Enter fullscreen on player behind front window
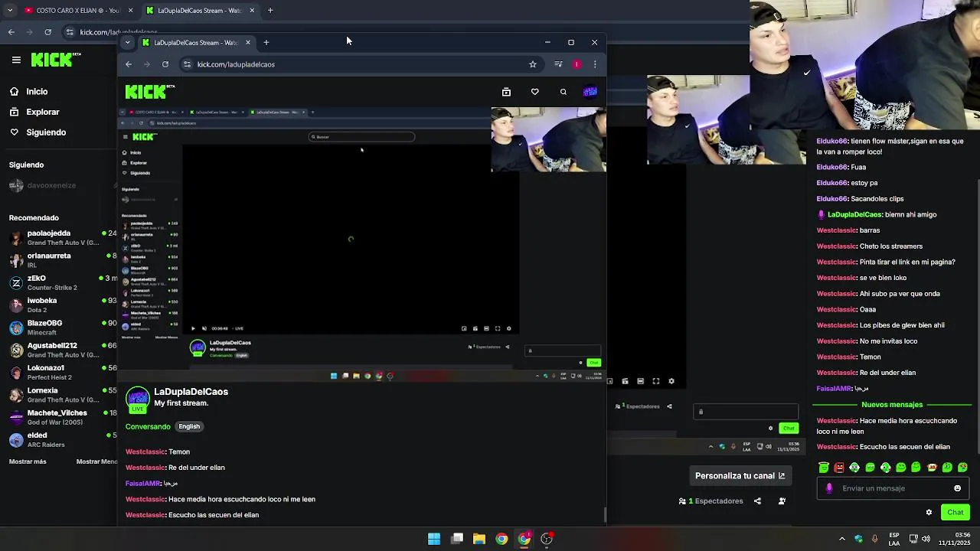Viewport: 980px width, 551px height. [655, 381]
